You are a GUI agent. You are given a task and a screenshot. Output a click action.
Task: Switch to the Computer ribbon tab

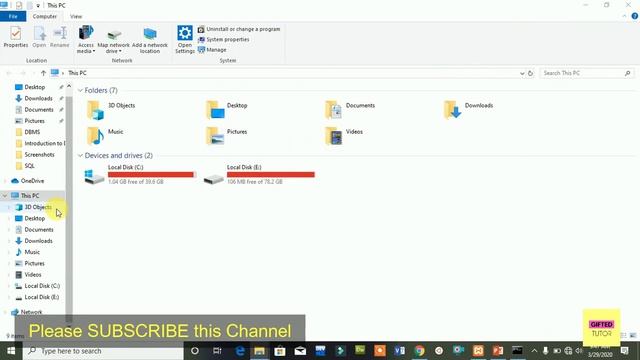coord(44,16)
